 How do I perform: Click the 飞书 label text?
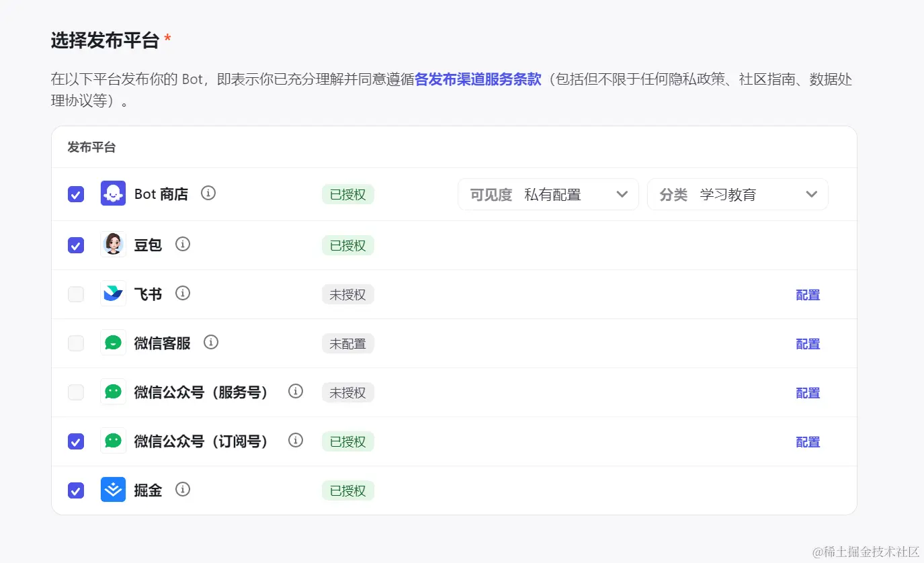tap(149, 294)
